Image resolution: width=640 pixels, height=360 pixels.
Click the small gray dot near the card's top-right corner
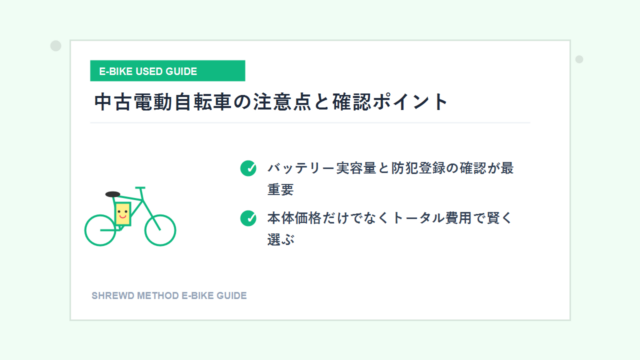(x=579, y=59)
